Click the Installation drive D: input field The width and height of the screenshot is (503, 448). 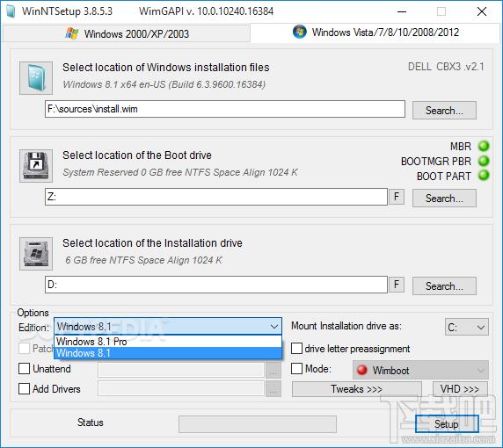(x=216, y=285)
